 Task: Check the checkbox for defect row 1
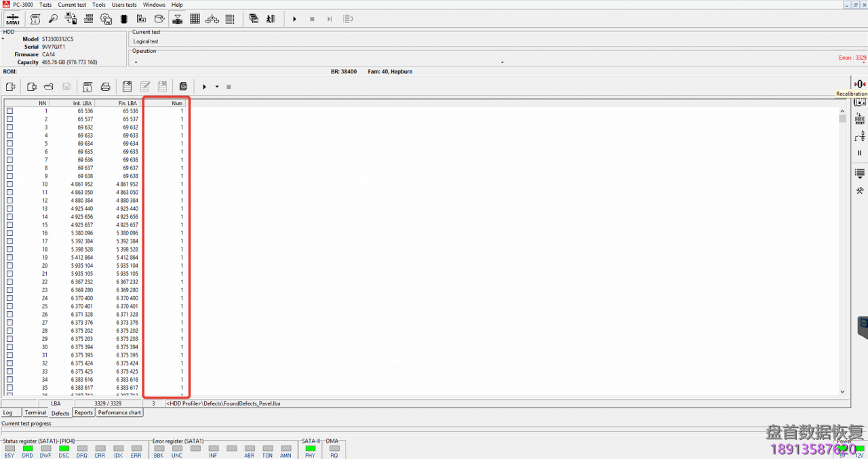9,111
